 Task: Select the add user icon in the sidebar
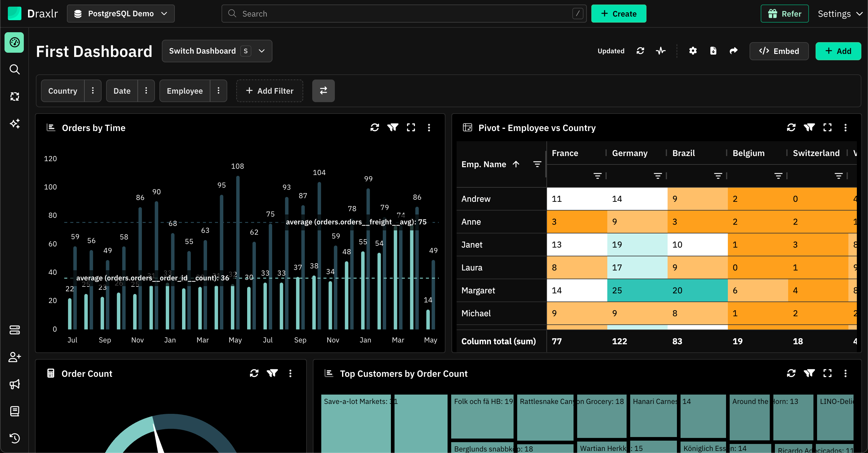[14, 357]
